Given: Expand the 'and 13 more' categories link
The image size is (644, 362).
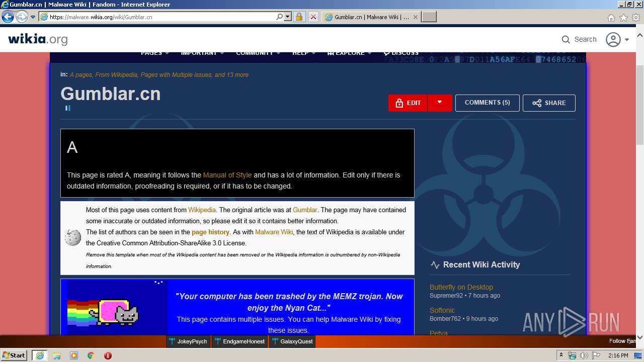Looking at the screenshot, I should (231, 74).
